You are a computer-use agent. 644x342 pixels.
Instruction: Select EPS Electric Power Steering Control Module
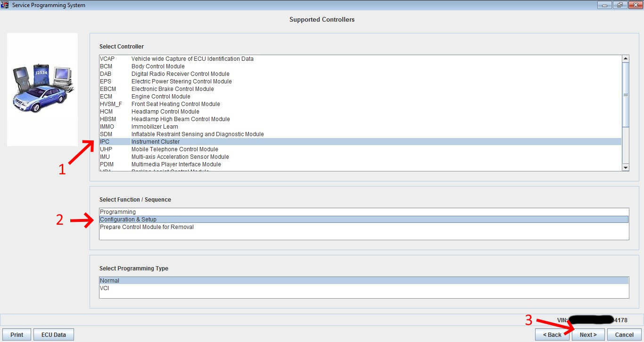pyautogui.click(x=360, y=81)
